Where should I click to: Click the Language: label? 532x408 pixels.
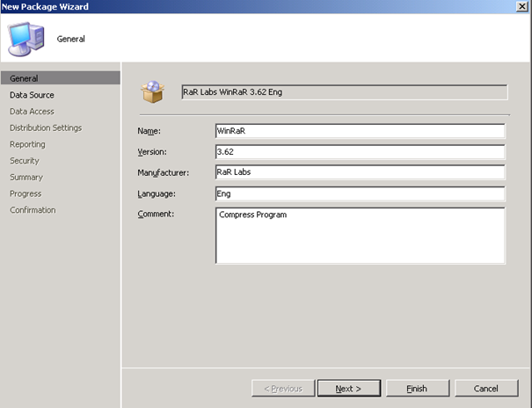point(157,194)
